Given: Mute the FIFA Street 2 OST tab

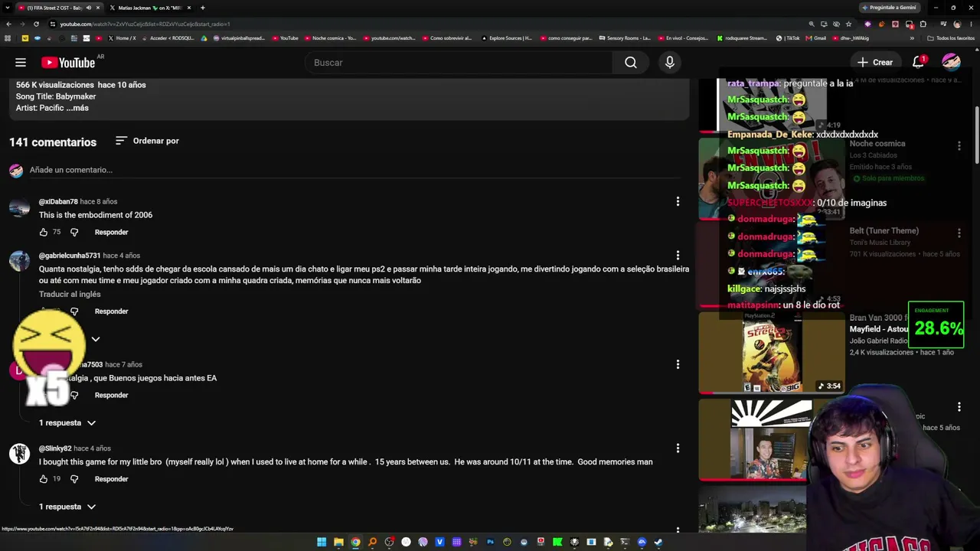Looking at the screenshot, I should [88, 8].
